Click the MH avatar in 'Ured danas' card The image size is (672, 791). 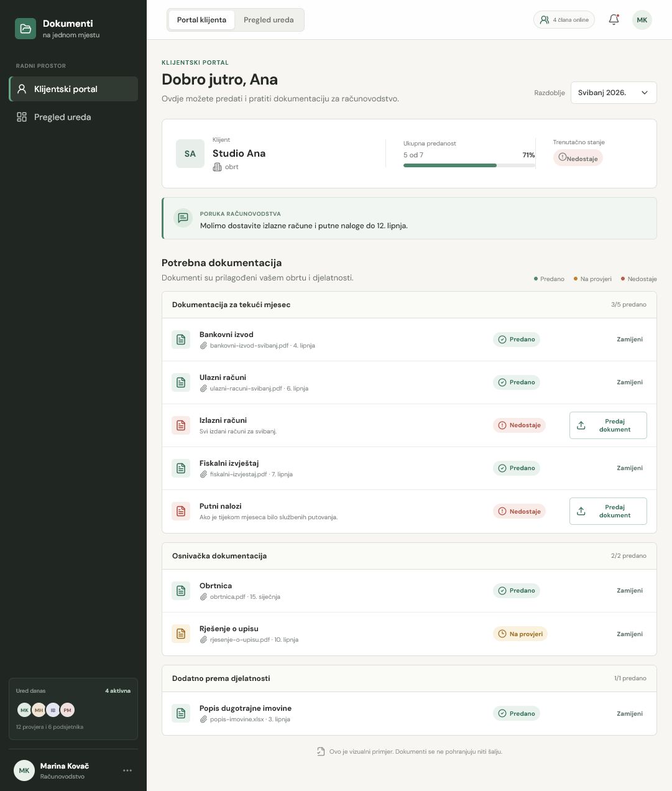click(x=39, y=710)
